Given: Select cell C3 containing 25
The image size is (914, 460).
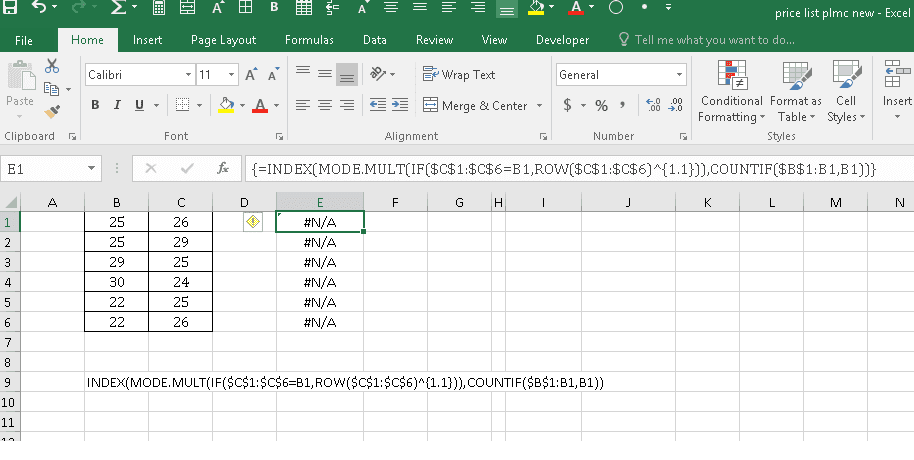Looking at the screenshot, I should pos(180,262).
